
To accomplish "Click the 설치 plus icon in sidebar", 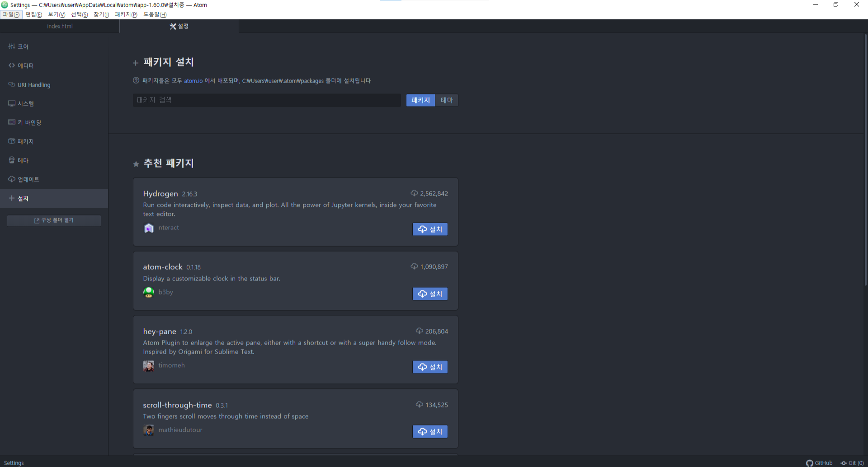I will 12,198.
